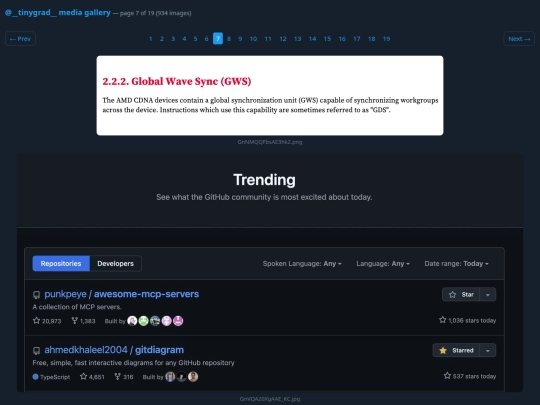Jump to gallery page 1
The width and height of the screenshot is (540, 405).
pyautogui.click(x=150, y=39)
